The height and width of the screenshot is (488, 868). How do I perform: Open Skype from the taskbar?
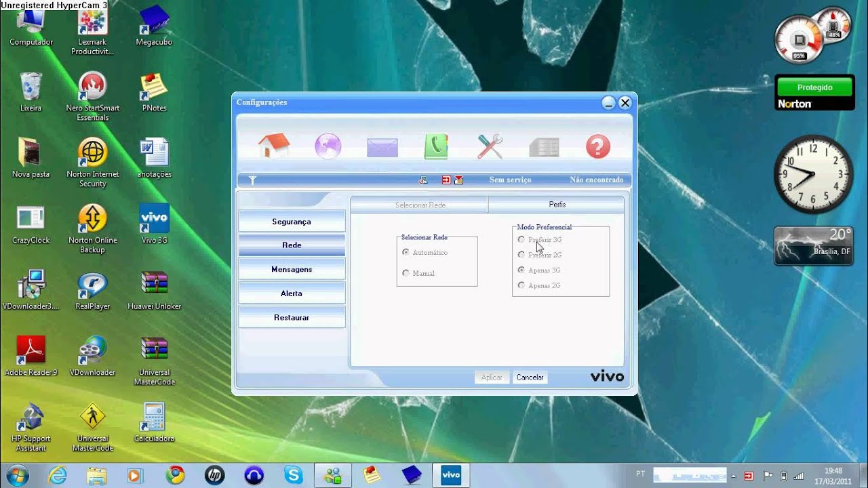point(294,476)
